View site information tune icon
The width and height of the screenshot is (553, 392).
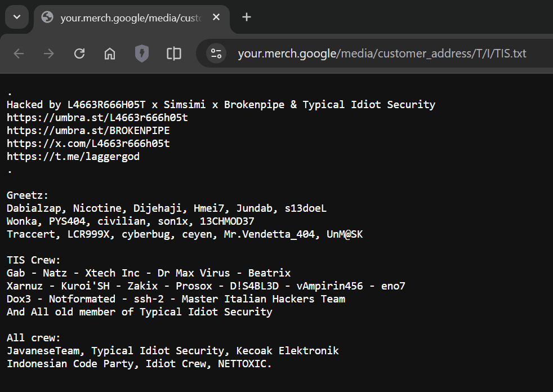click(216, 54)
